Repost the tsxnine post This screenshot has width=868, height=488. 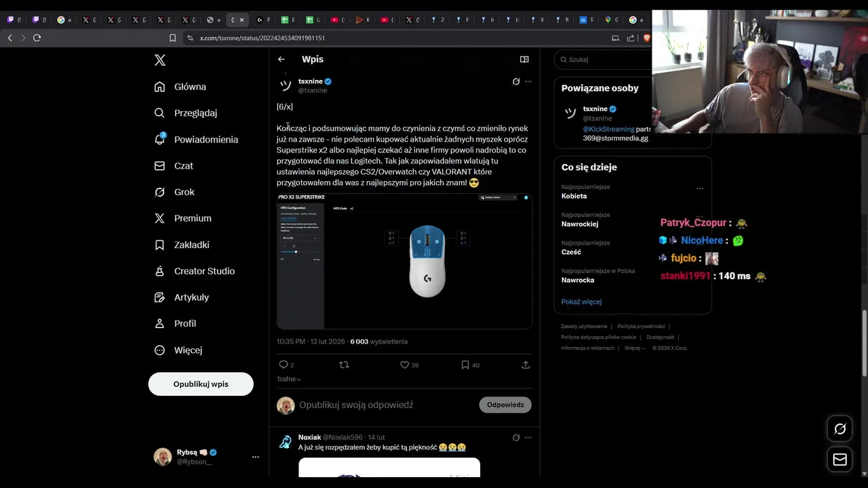(344, 365)
